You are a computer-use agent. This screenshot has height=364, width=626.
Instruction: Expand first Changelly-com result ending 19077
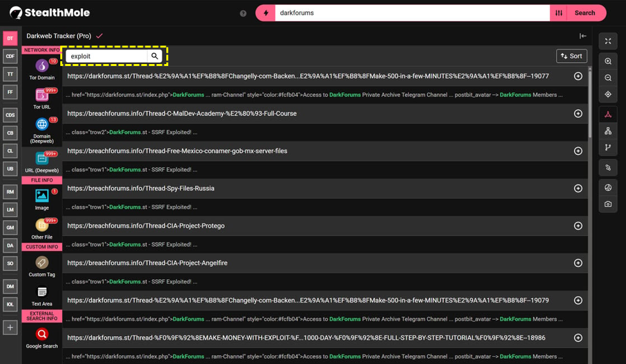pos(578,76)
